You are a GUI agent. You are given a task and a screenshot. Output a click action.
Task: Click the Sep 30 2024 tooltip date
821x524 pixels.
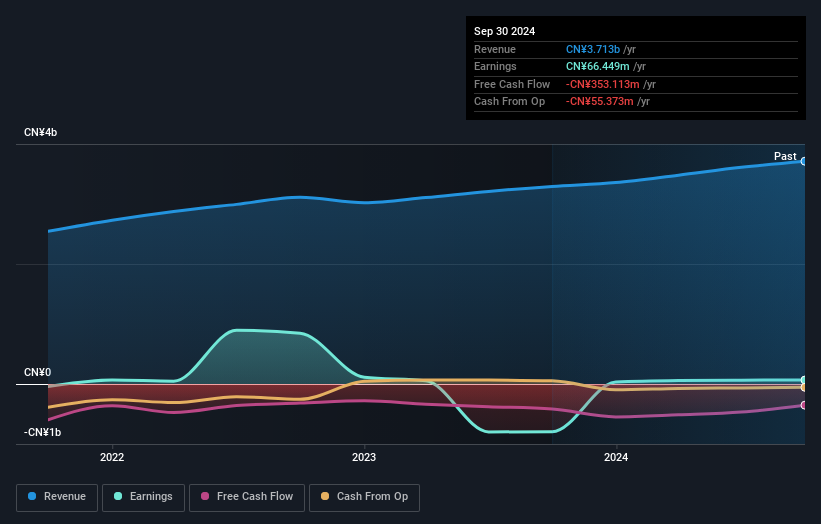tap(504, 31)
